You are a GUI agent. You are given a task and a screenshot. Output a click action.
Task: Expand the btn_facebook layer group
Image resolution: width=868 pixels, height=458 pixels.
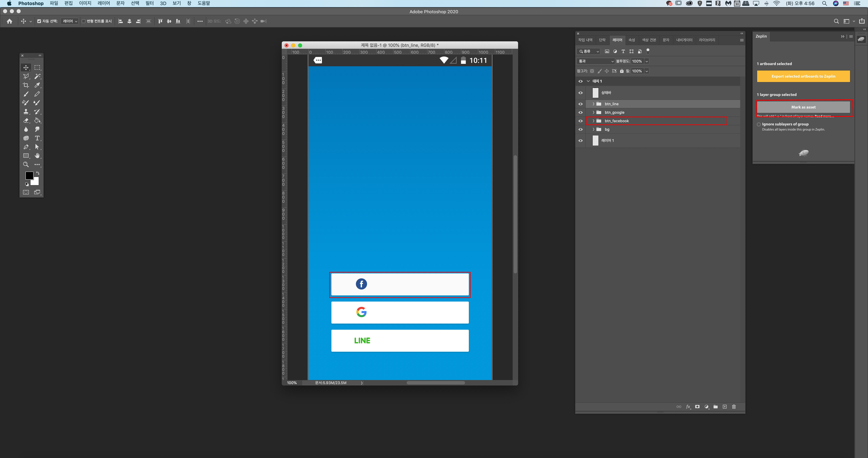coord(593,121)
